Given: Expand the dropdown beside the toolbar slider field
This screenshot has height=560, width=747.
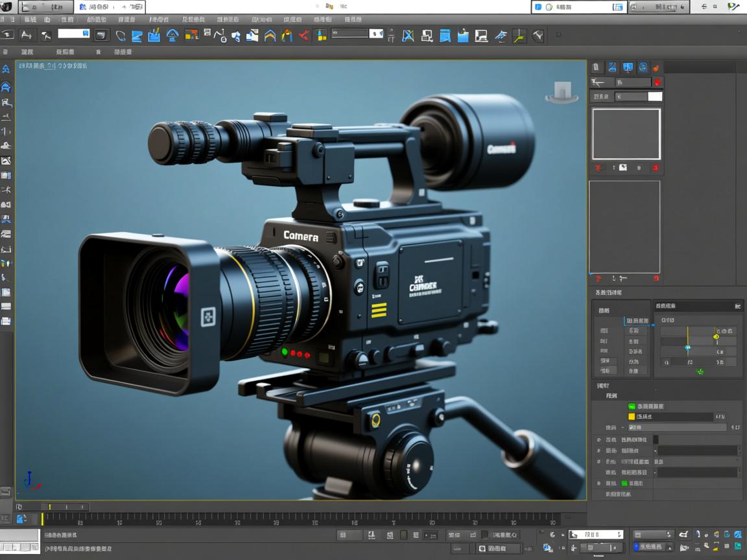Looking at the screenshot, I should pos(377,34).
